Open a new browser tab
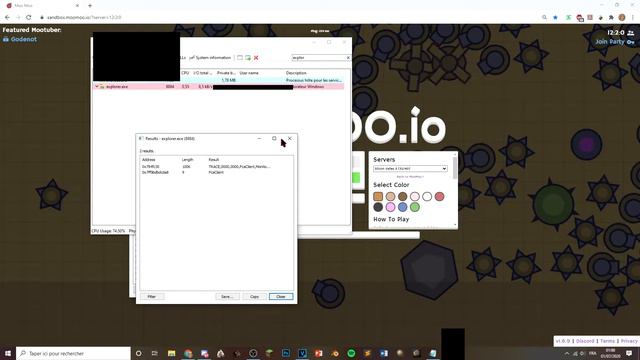 coord(90,6)
